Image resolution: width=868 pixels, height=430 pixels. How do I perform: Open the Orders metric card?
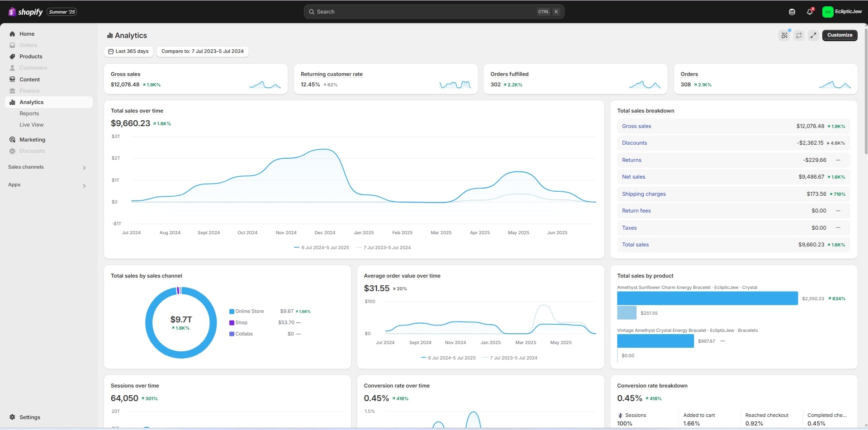tap(766, 79)
